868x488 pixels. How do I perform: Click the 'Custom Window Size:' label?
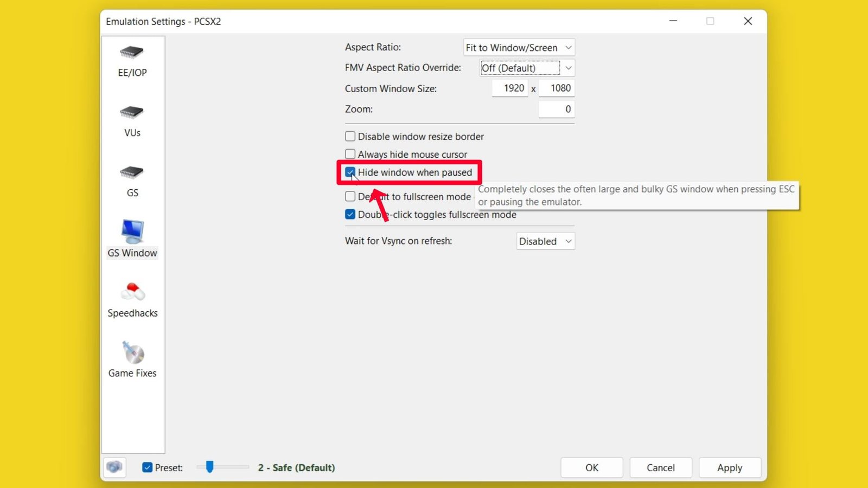click(391, 88)
